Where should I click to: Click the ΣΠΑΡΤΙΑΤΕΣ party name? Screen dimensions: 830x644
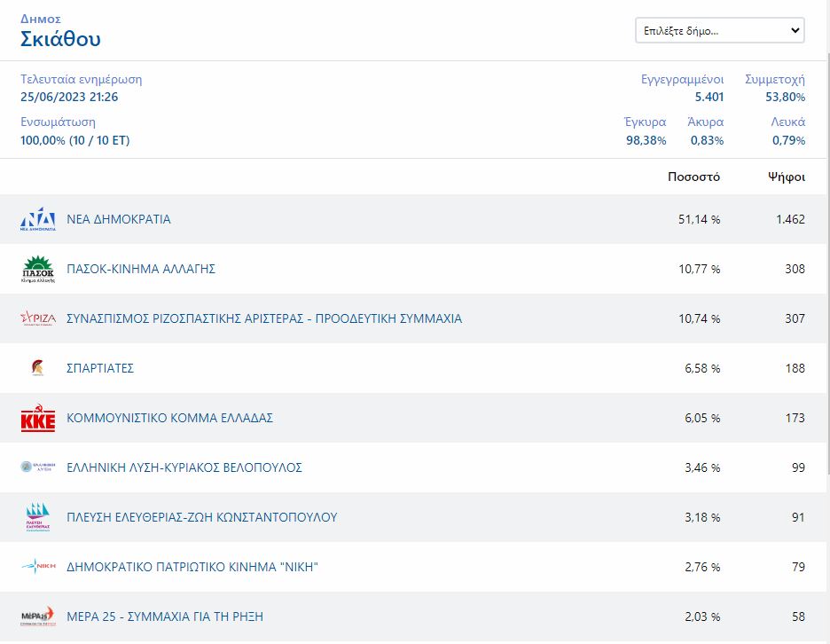tap(100, 368)
